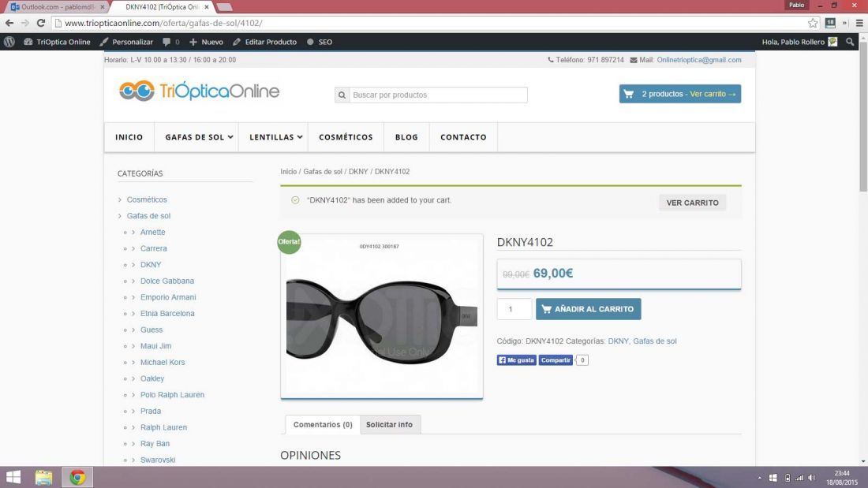
Task: Click Facebook Compartir button
Action: (556, 360)
